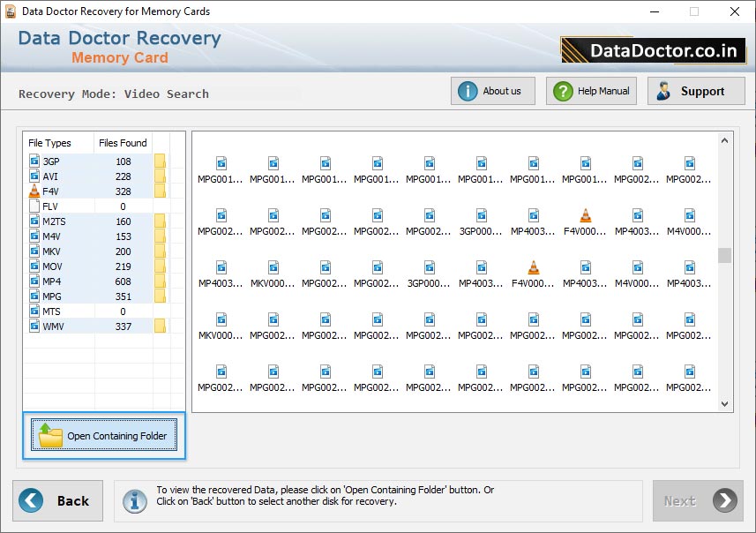Click the Next button
This screenshot has height=533, width=756.
click(698, 500)
